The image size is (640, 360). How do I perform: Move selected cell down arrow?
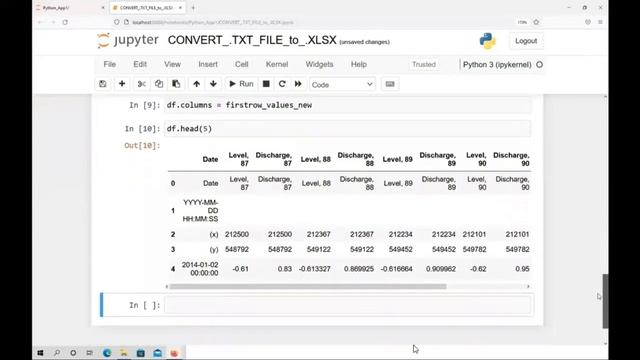coord(213,84)
